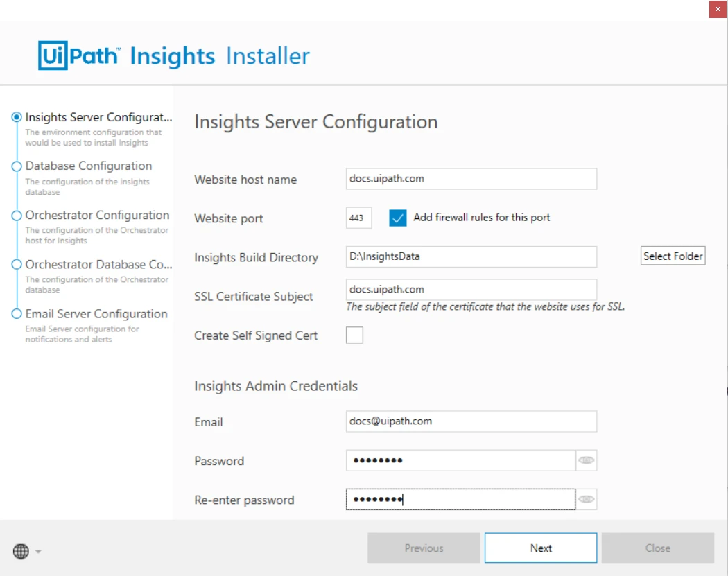Click the globe language icon
Image resolution: width=728 pixels, height=576 pixels.
(x=21, y=552)
